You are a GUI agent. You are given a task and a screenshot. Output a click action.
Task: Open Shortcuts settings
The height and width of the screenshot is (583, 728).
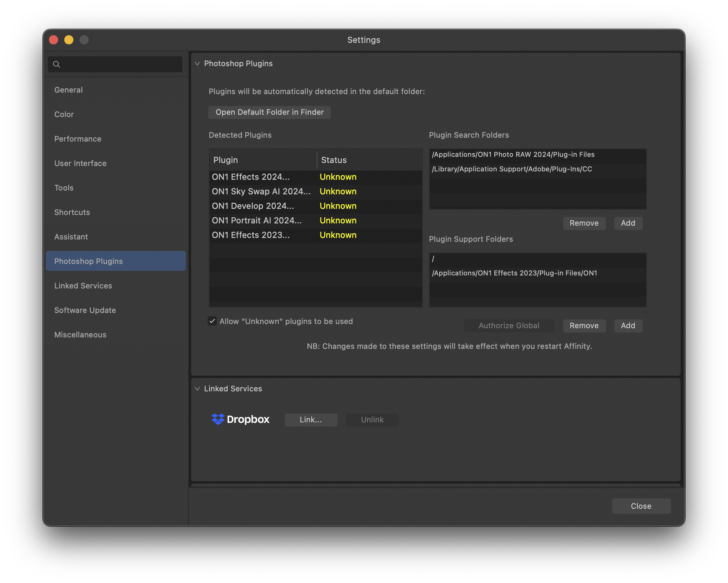[x=115, y=212]
